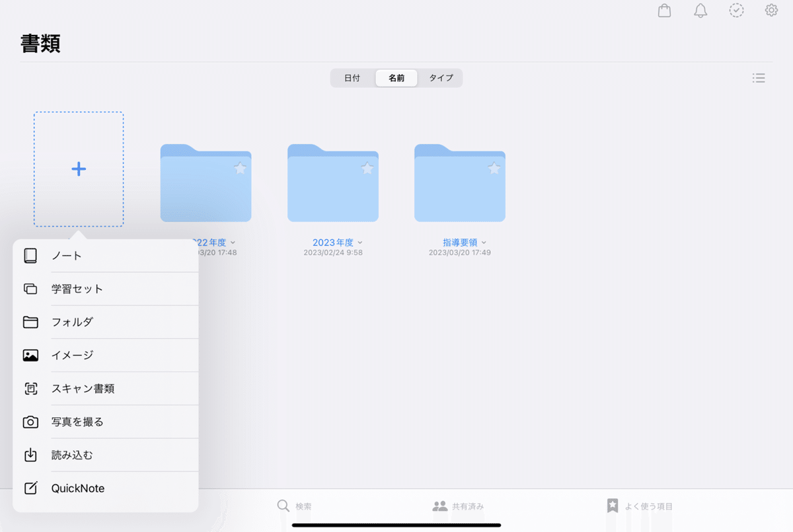The image size is (793, 532).
Task: Tap the plus new-document tile
Action: point(79,169)
